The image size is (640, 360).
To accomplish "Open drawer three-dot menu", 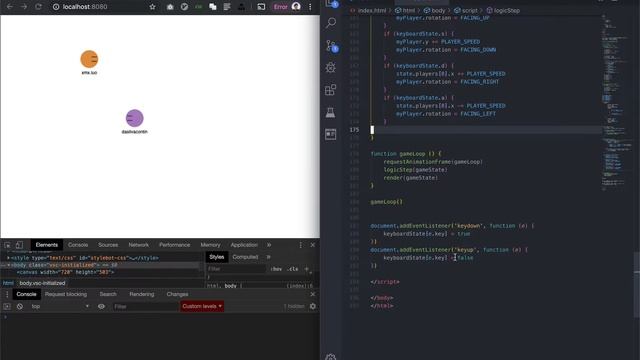I will point(7,294).
